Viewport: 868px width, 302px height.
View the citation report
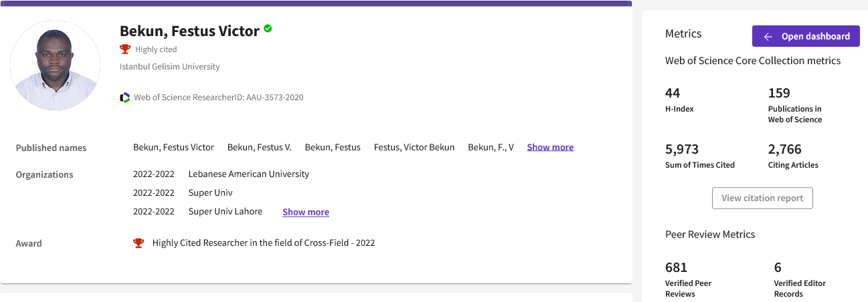tap(762, 198)
